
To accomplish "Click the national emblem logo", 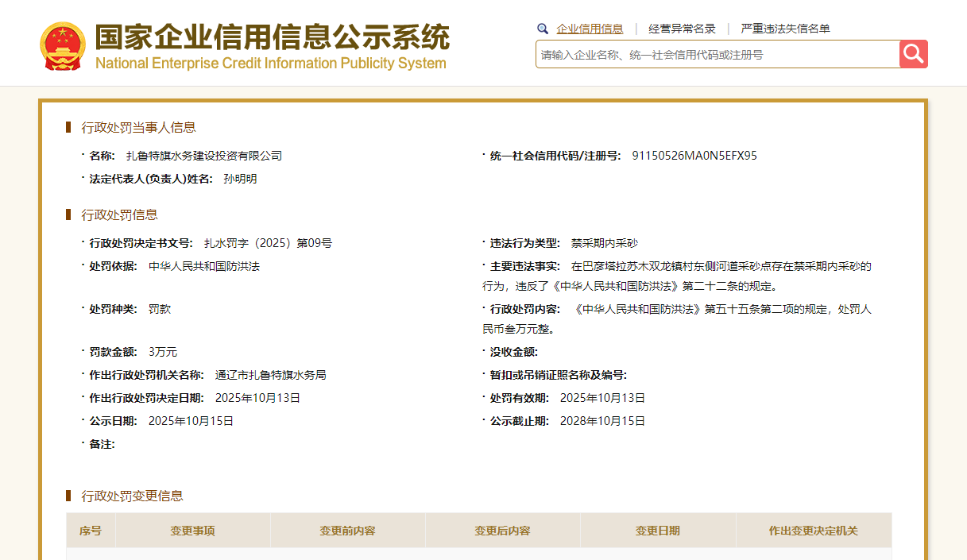I will pos(62,46).
